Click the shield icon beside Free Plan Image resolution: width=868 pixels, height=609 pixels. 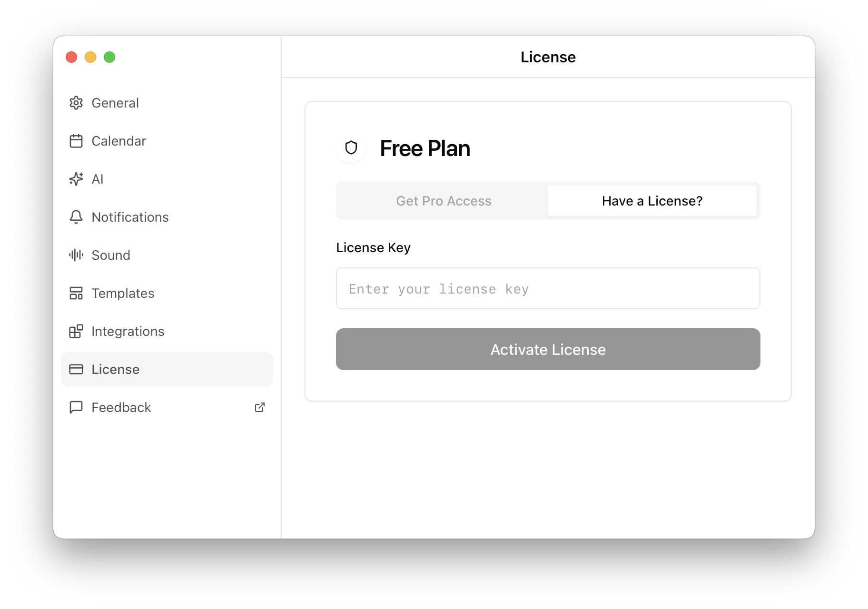tap(351, 148)
